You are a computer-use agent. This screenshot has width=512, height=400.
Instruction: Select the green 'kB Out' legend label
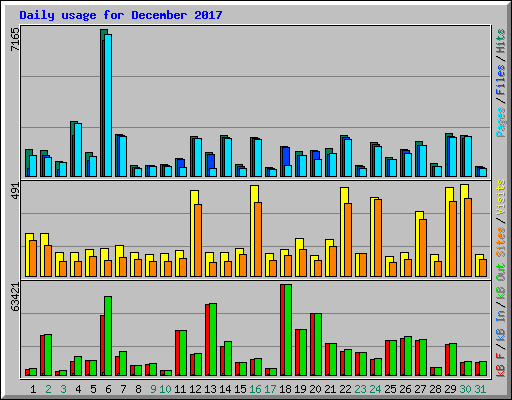pyautogui.click(x=501, y=282)
